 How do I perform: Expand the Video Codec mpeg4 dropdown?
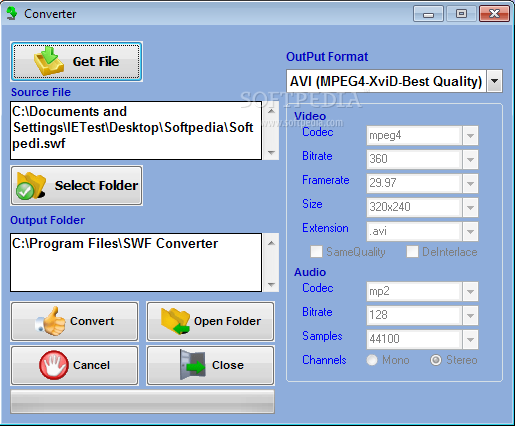point(470,136)
